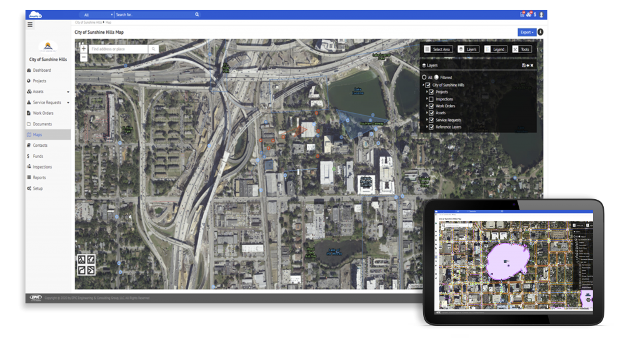The width and height of the screenshot is (640, 364).
Task: Click the map extent arrows icon
Action: 86,264
